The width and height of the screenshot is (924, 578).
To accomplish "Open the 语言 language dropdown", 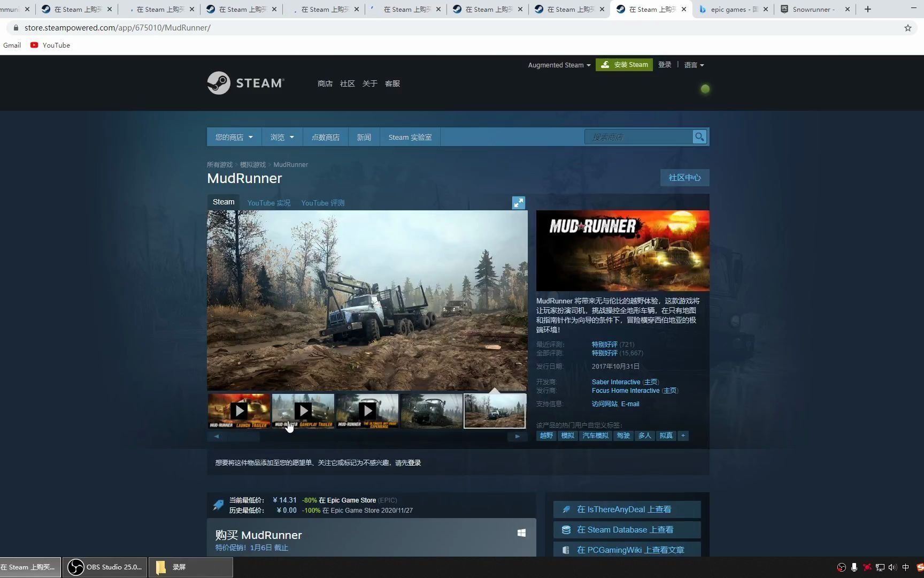I will 694,65.
